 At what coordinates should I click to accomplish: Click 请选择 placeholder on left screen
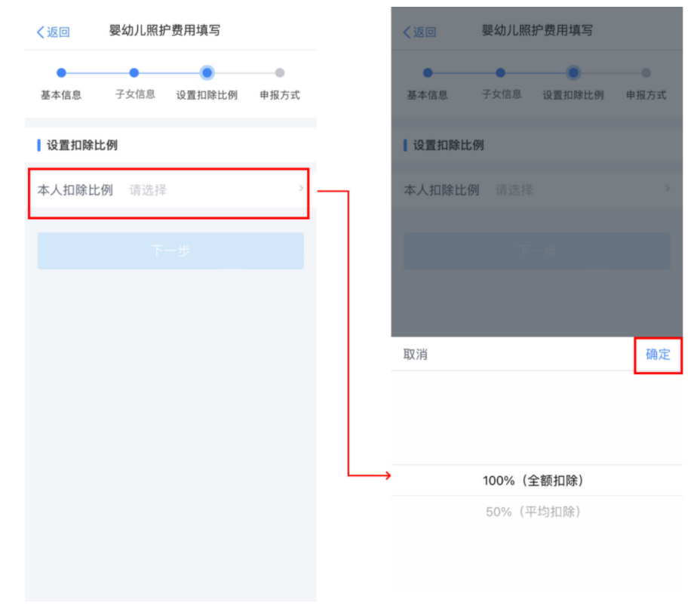click(148, 190)
